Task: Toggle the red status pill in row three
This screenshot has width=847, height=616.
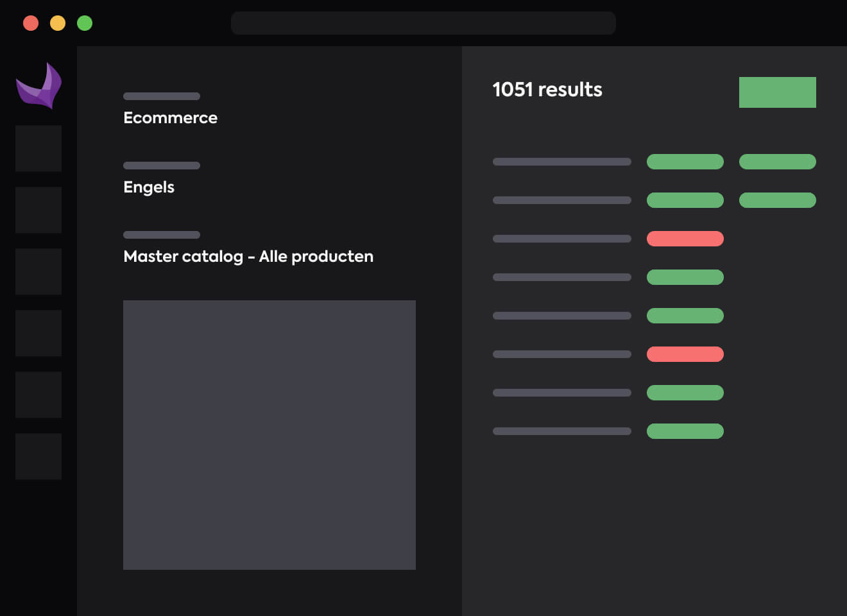Action: coord(685,238)
